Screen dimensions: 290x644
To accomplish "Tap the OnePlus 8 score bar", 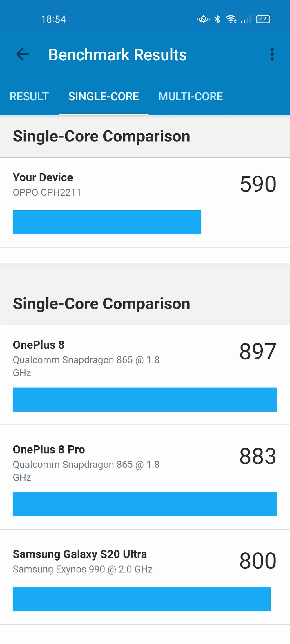I will point(145,399).
